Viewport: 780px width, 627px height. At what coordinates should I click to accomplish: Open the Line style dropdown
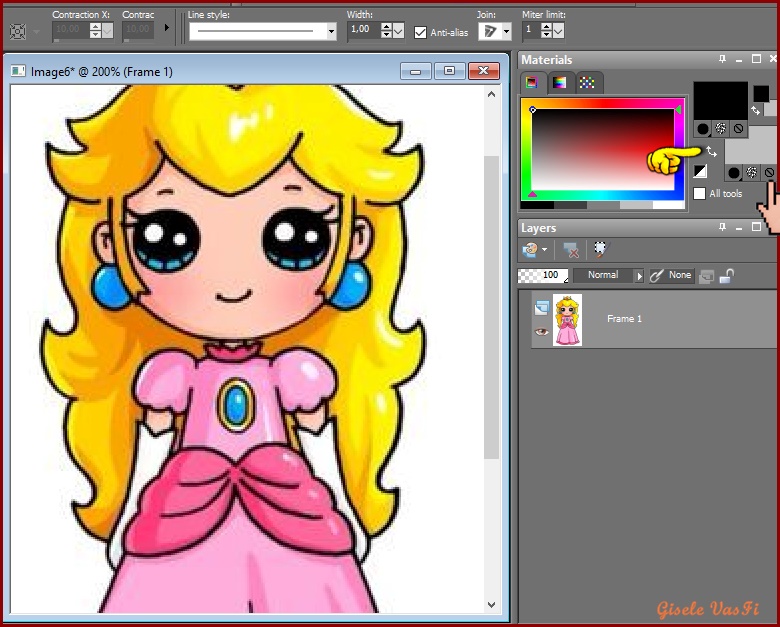[331, 32]
